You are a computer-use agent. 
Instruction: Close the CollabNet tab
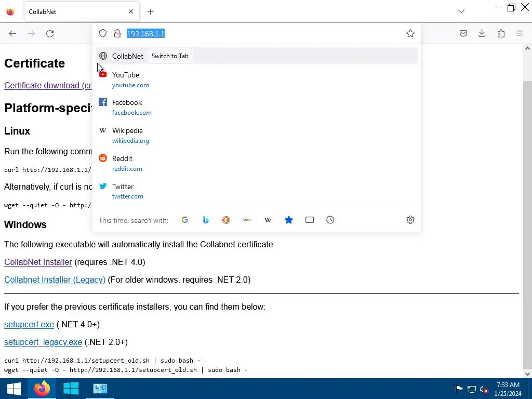pos(131,11)
